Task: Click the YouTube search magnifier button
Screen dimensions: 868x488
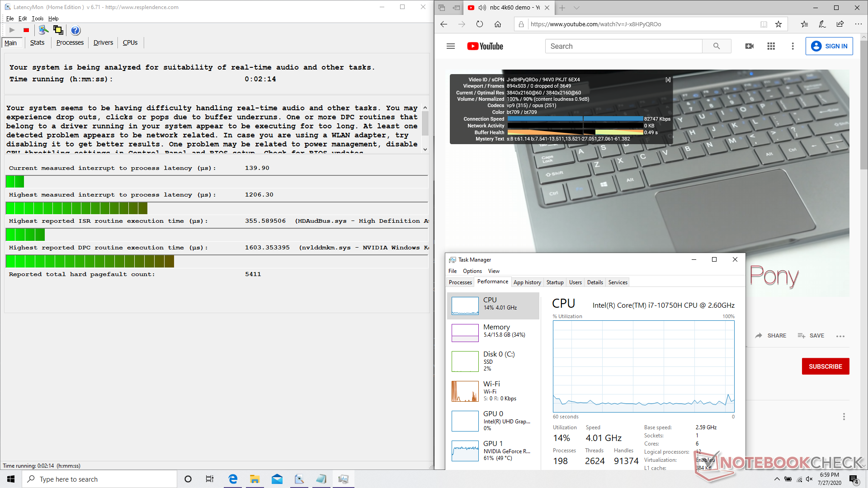Action: (x=717, y=46)
